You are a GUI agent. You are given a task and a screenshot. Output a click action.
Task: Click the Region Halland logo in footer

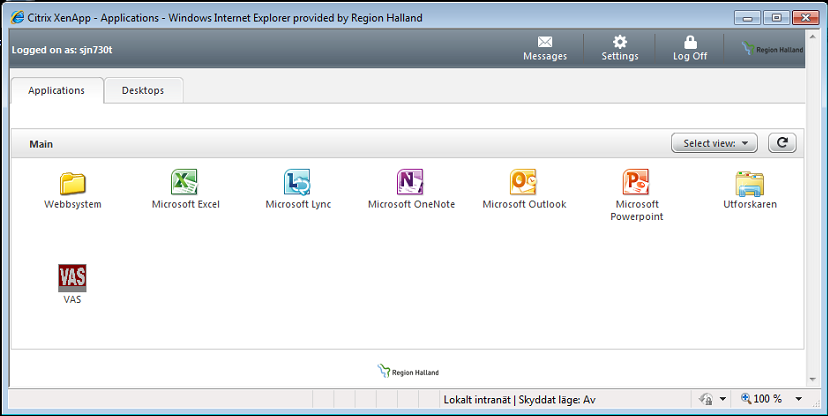[408, 372]
